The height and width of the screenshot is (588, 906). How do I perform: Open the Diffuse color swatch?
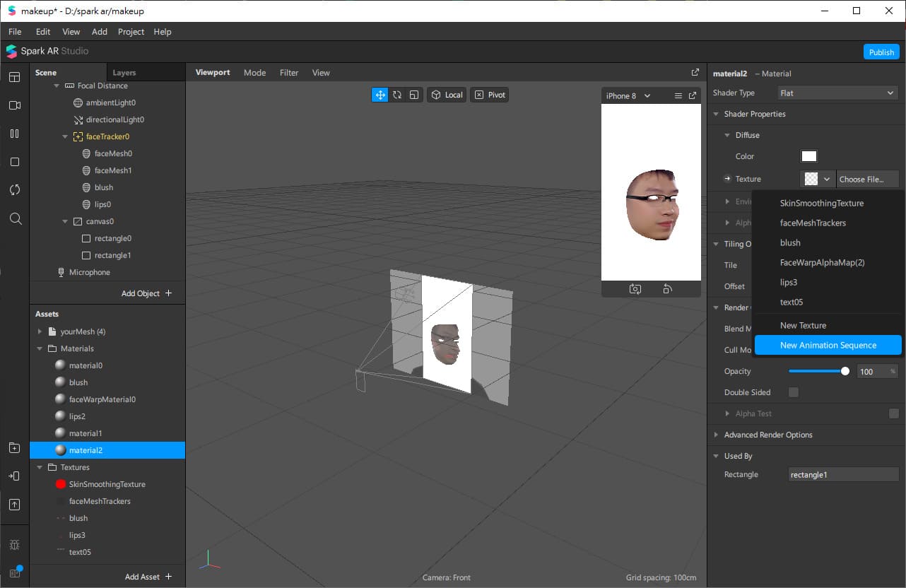tap(808, 156)
